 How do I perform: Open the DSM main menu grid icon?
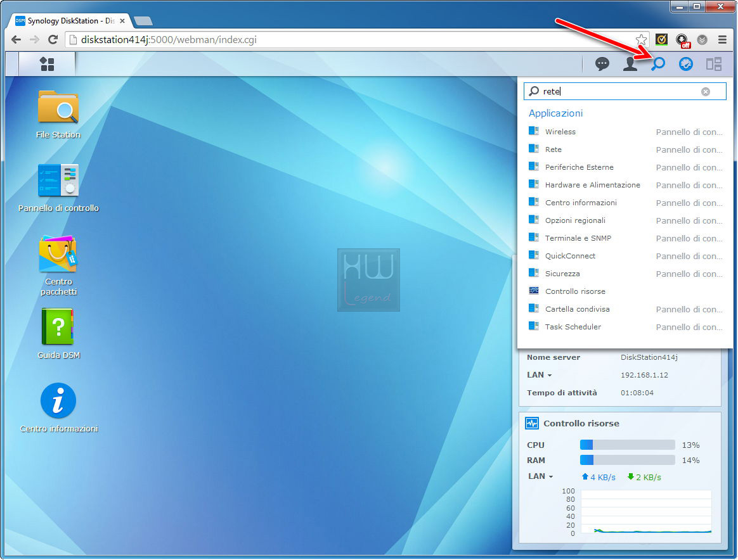coord(47,64)
